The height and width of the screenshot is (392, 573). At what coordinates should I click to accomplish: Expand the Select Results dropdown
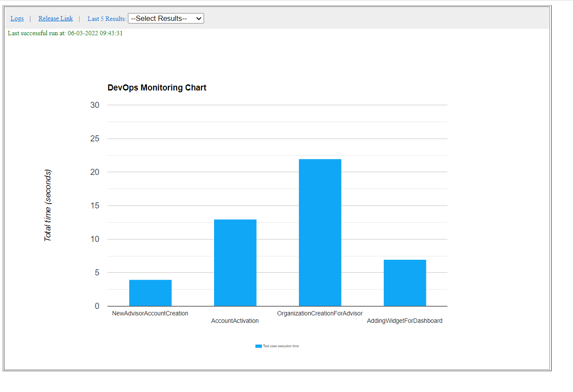(166, 18)
